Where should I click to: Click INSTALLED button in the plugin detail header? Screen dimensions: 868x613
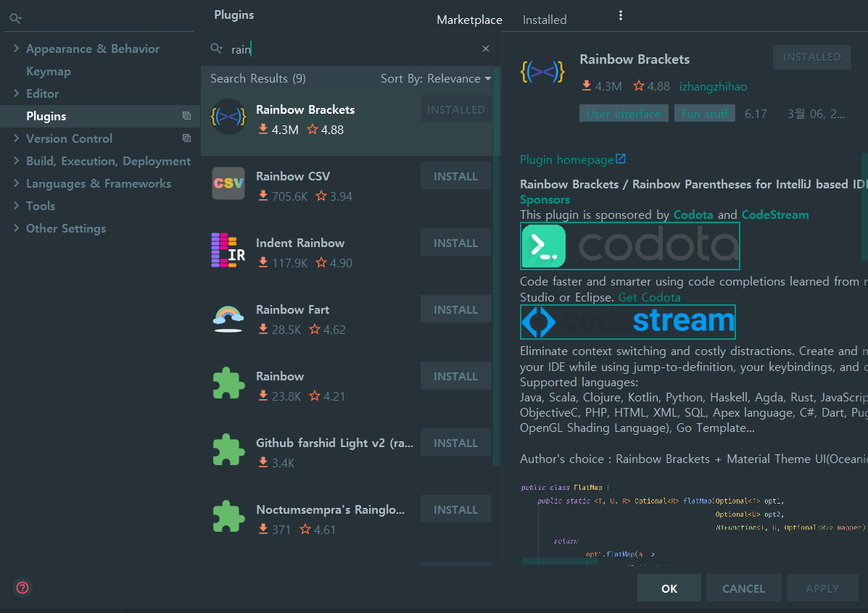pos(811,57)
